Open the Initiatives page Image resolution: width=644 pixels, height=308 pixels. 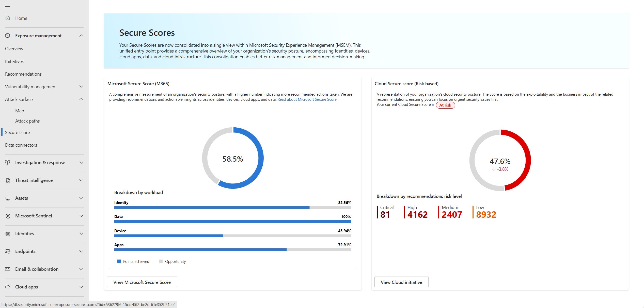[x=14, y=61]
